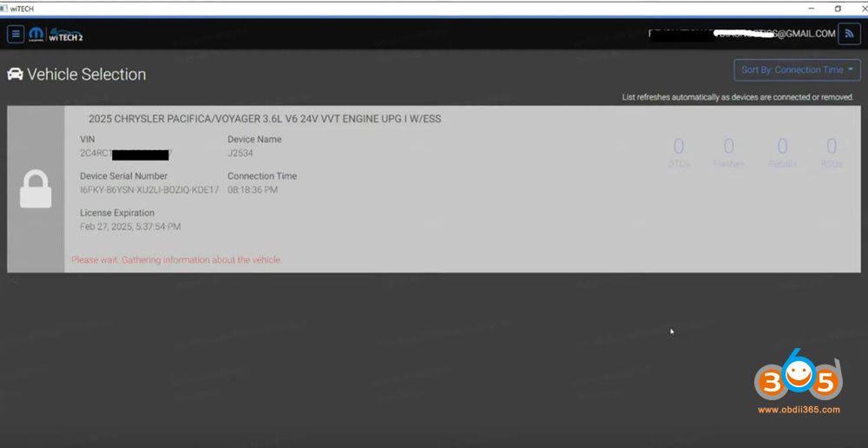The height and width of the screenshot is (448, 868).
Task: Open Sort By: Connection Time dropdown
Action: [x=797, y=69]
